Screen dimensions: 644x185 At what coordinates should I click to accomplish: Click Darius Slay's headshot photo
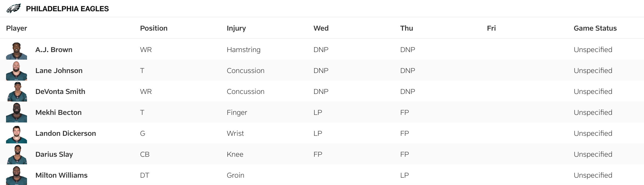tap(17, 155)
